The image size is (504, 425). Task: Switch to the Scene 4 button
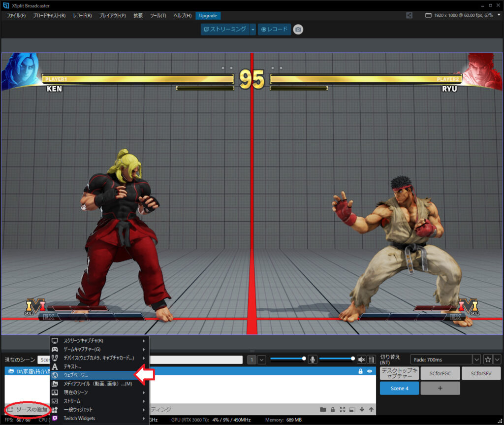(x=400, y=388)
